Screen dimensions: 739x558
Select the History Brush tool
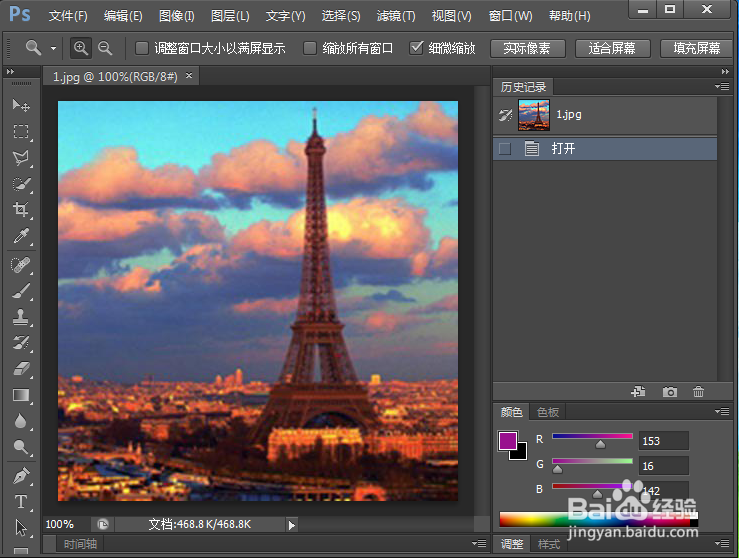(x=21, y=343)
